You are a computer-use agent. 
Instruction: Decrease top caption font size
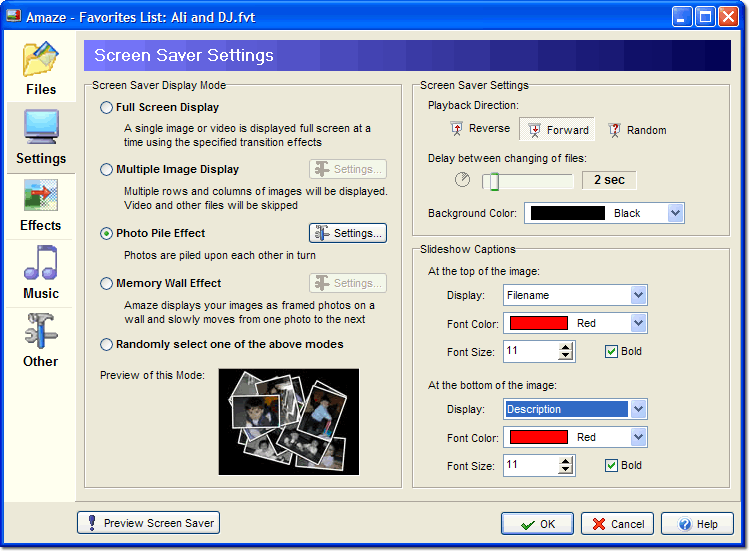[566, 356]
